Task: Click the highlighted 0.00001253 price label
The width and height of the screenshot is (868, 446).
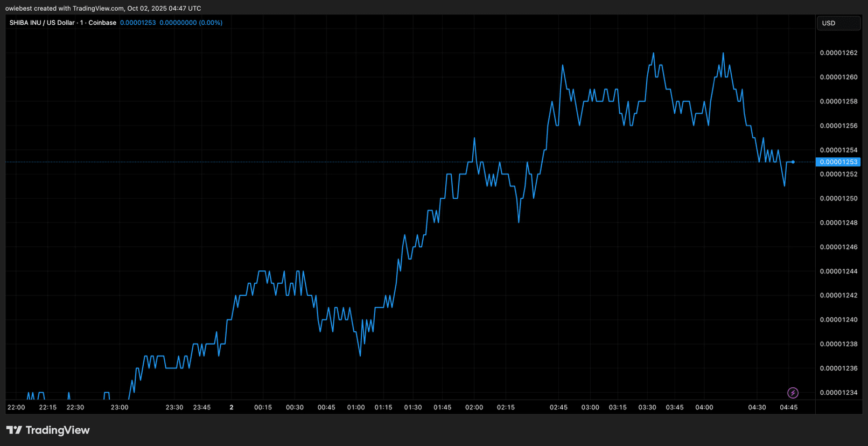Action: [838, 162]
